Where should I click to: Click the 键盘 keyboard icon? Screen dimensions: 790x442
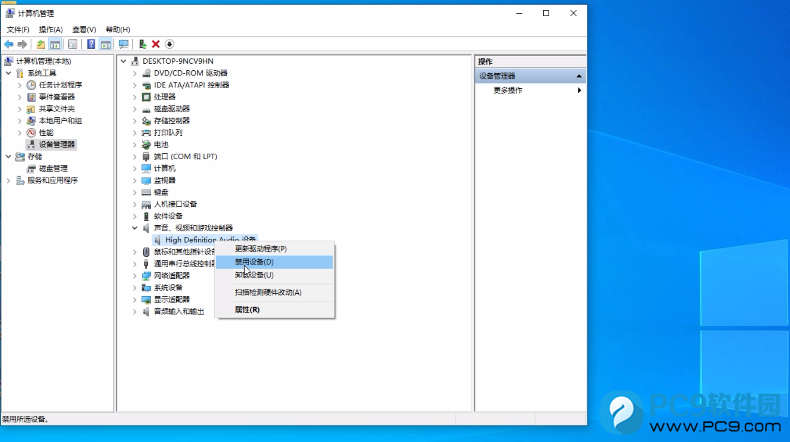point(146,192)
